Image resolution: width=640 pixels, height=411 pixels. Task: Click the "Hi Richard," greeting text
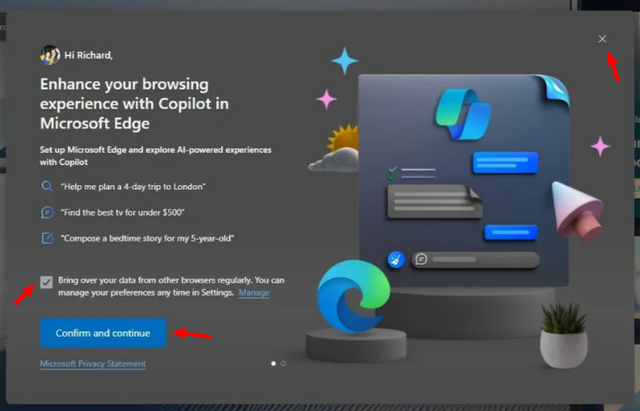pos(88,55)
